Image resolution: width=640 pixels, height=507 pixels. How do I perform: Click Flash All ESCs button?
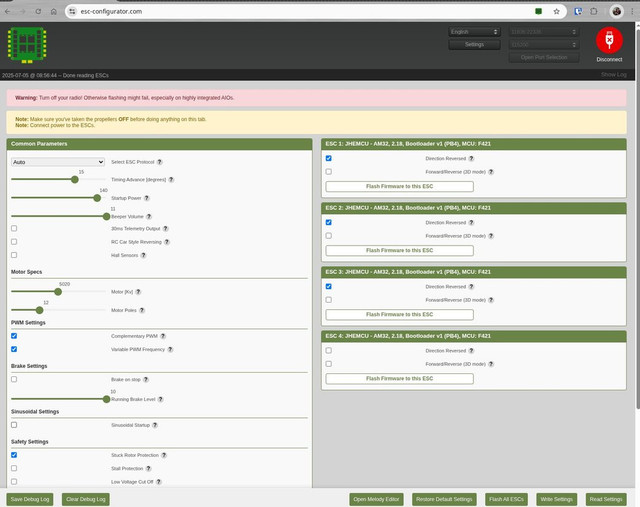point(506,499)
